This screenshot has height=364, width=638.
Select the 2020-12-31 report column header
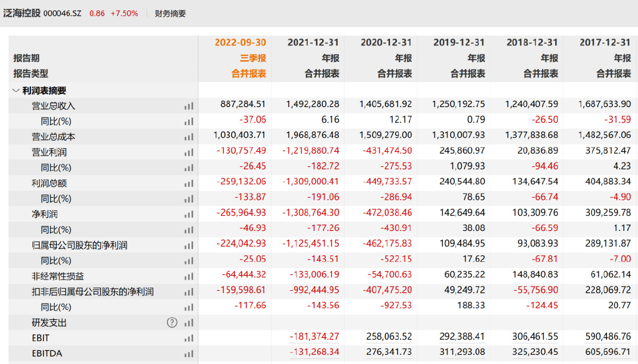(x=386, y=42)
